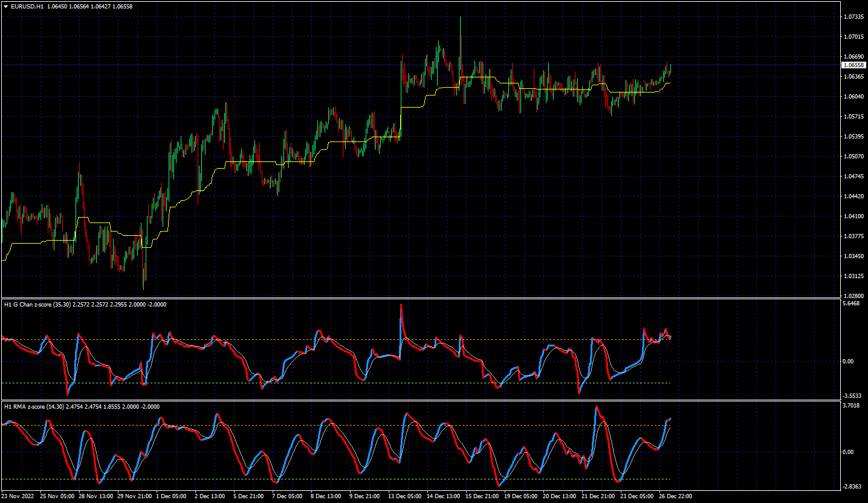868x503 pixels.
Task: Click the -3.5533 G Chan scale value
Action: 851,395
